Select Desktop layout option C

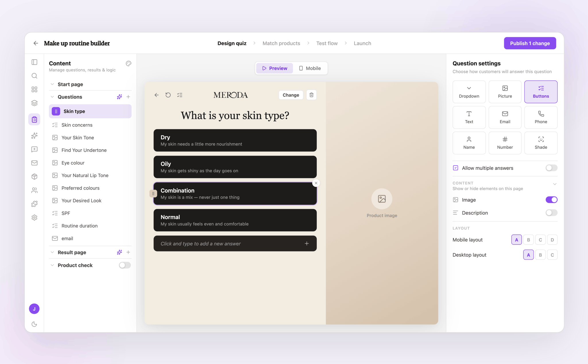tap(552, 255)
